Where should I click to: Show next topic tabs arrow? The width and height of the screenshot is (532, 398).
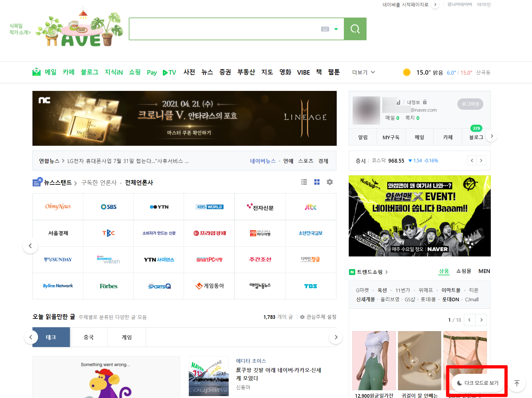coord(336,337)
